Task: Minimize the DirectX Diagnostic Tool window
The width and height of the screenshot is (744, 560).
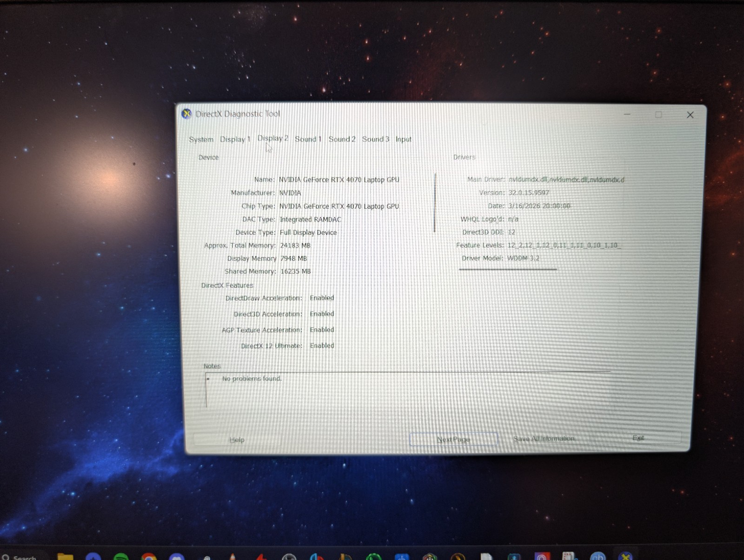Action: click(x=627, y=114)
